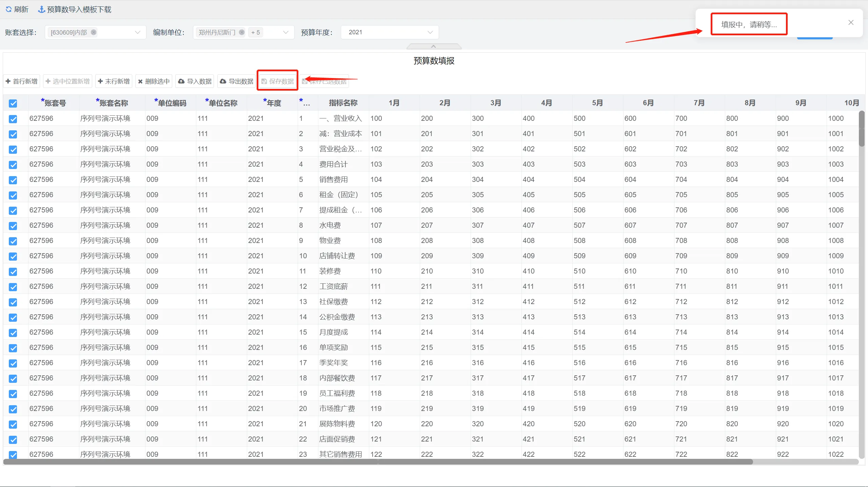Uncheck the row for 销售费用
The height and width of the screenshot is (487, 868).
pyautogui.click(x=13, y=180)
